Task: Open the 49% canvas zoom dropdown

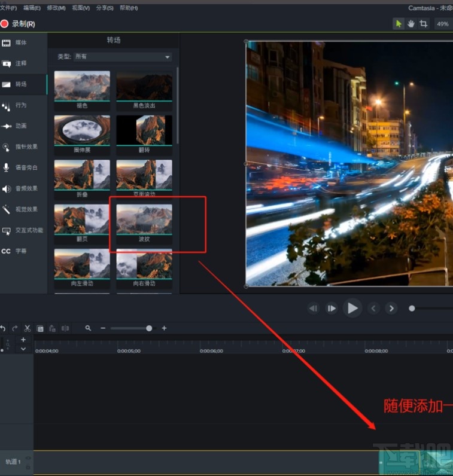Action: 443,24
